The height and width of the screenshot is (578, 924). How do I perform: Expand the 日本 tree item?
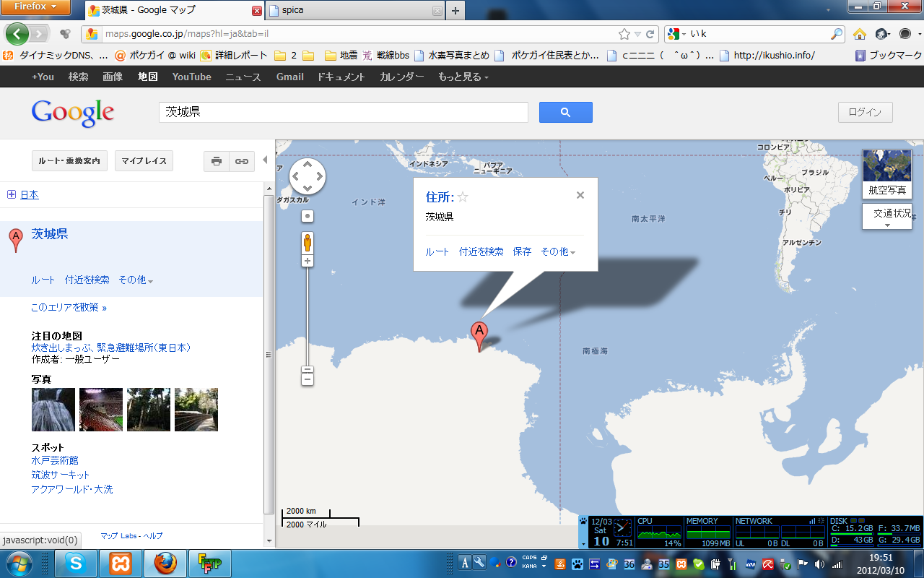(12, 194)
